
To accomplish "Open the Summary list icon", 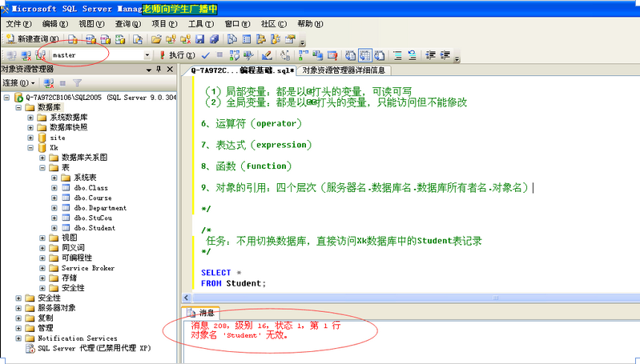I will [x=247, y=39].
